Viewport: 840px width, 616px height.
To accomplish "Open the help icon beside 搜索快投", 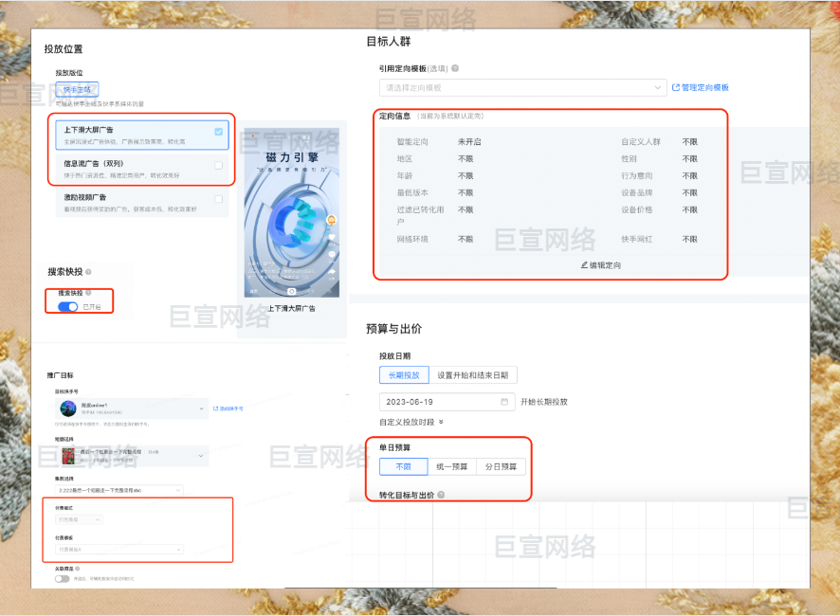I will coord(89,272).
